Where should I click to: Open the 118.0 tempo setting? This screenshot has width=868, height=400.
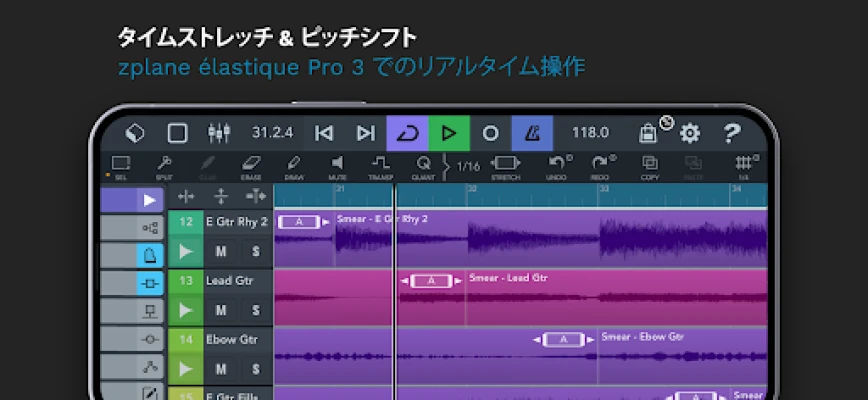590,133
